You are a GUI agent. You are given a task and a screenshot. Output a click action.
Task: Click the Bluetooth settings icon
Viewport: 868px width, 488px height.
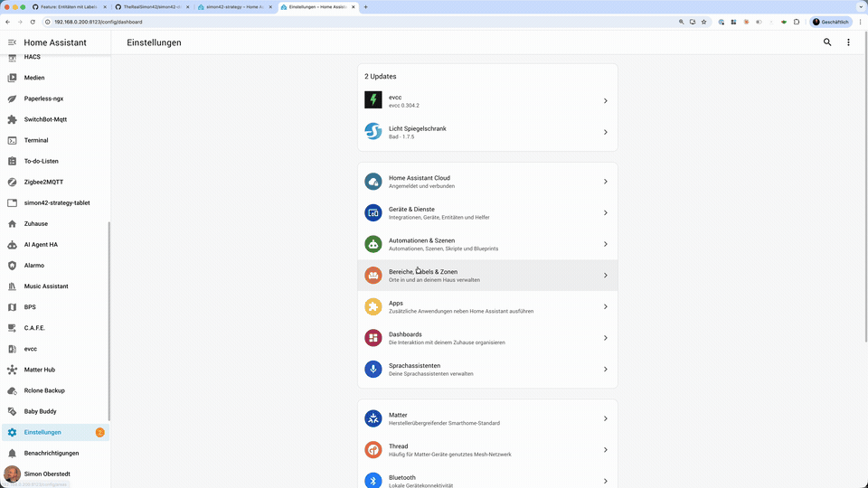tap(373, 480)
